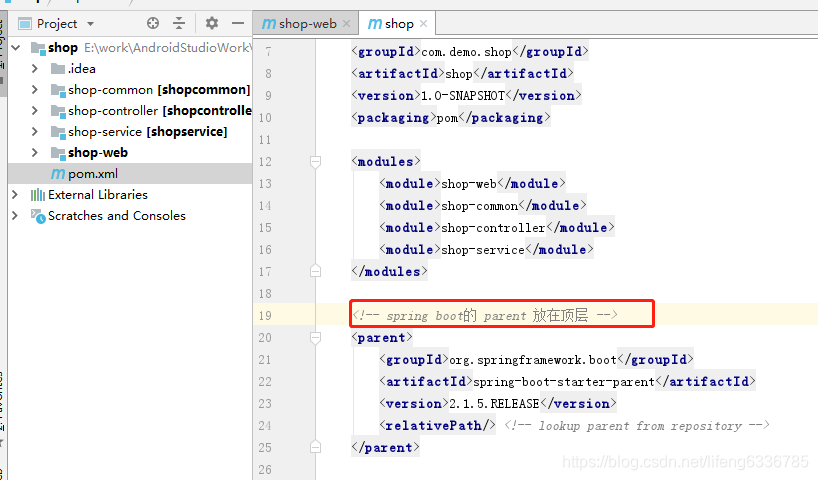
Task: Click module entry shop-common at line 14
Action: point(480,206)
